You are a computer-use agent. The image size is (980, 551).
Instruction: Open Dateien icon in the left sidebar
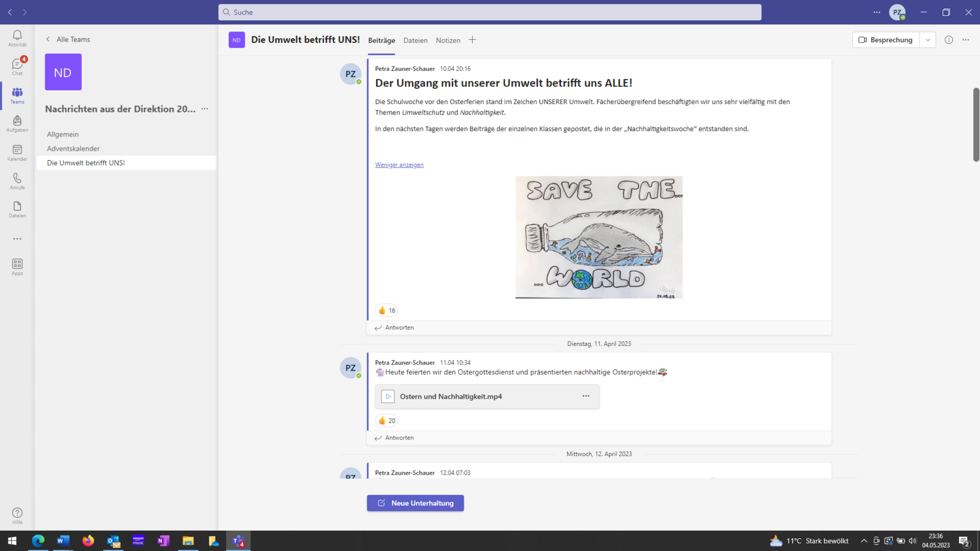coord(17,209)
